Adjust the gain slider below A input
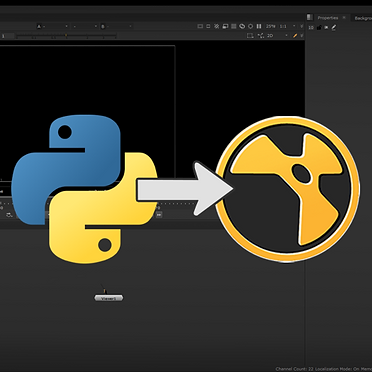The height and width of the screenshot is (372, 372). pyautogui.click(x=66, y=35)
